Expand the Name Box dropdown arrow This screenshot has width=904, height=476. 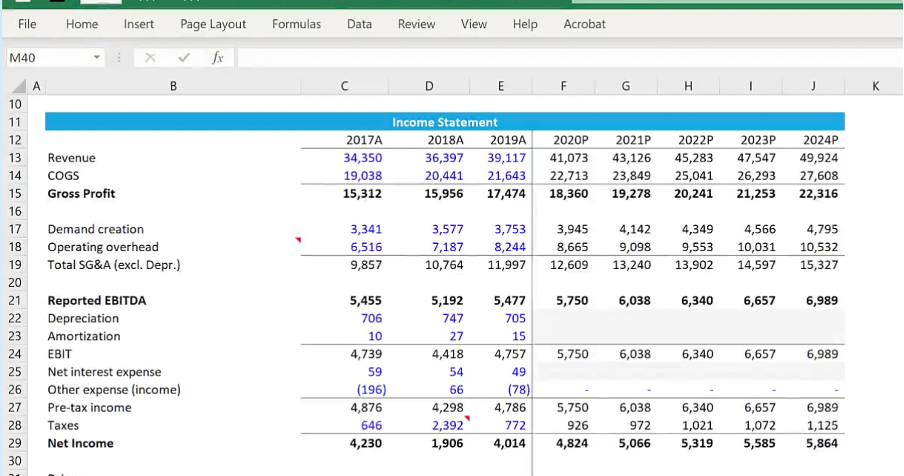[x=98, y=58]
